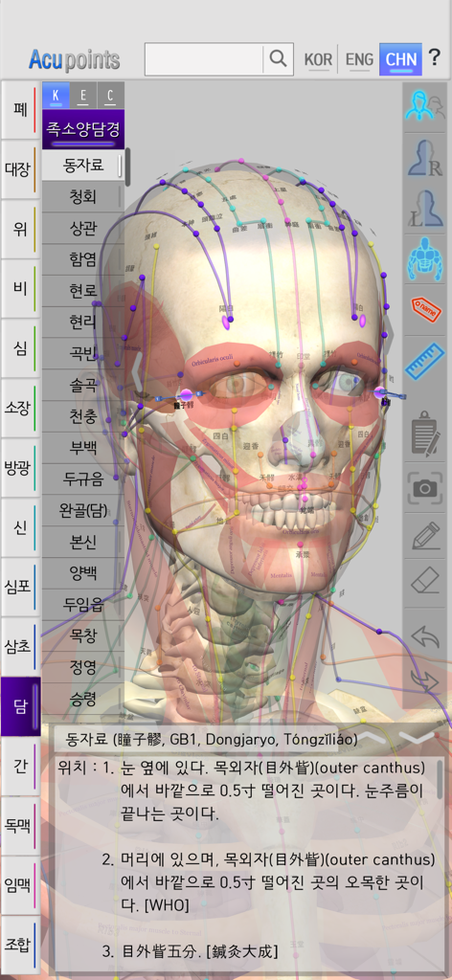
Task: Select 두규음 in the point list
Action: pos(82,479)
